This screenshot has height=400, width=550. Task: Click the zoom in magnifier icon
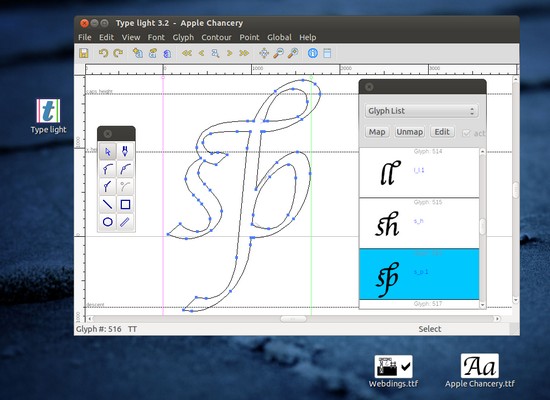293,53
